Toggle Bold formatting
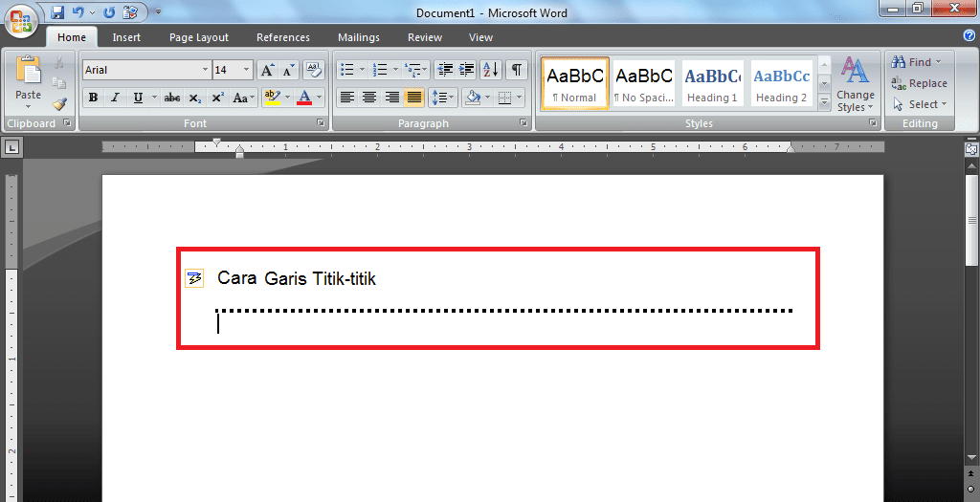Image resolution: width=980 pixels, height=502 pixels. coord(93,98)
